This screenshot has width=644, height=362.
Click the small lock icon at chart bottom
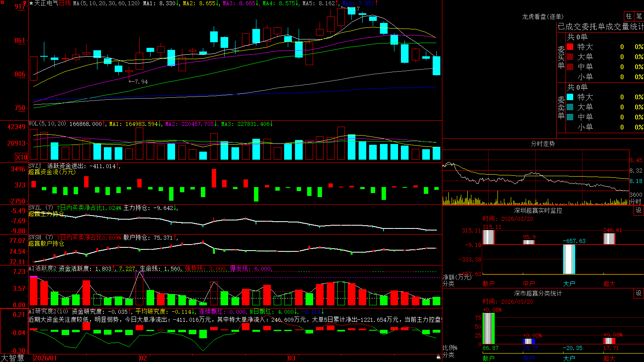[439, 357]
